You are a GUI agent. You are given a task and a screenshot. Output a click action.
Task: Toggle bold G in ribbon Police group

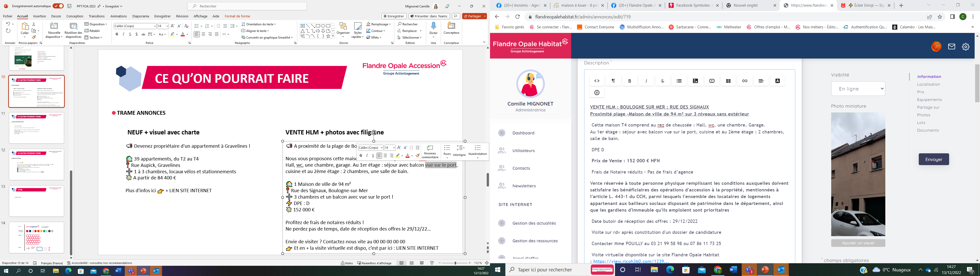117,34
